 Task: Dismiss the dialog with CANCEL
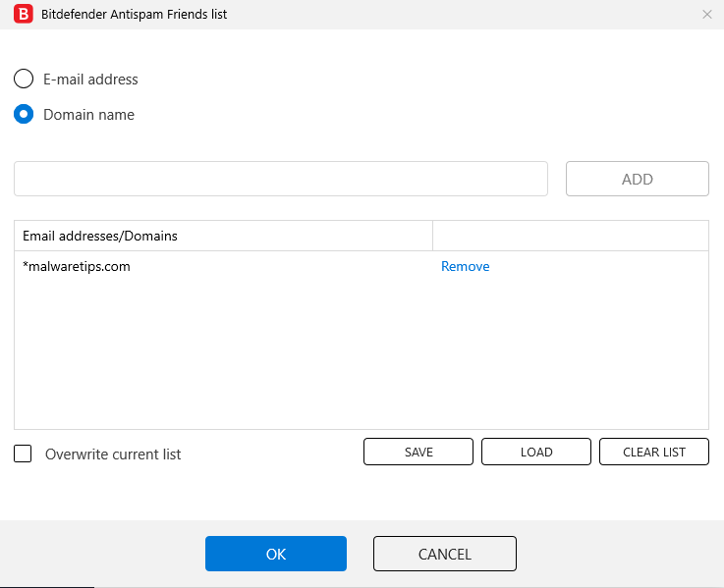tap(445, 554)
